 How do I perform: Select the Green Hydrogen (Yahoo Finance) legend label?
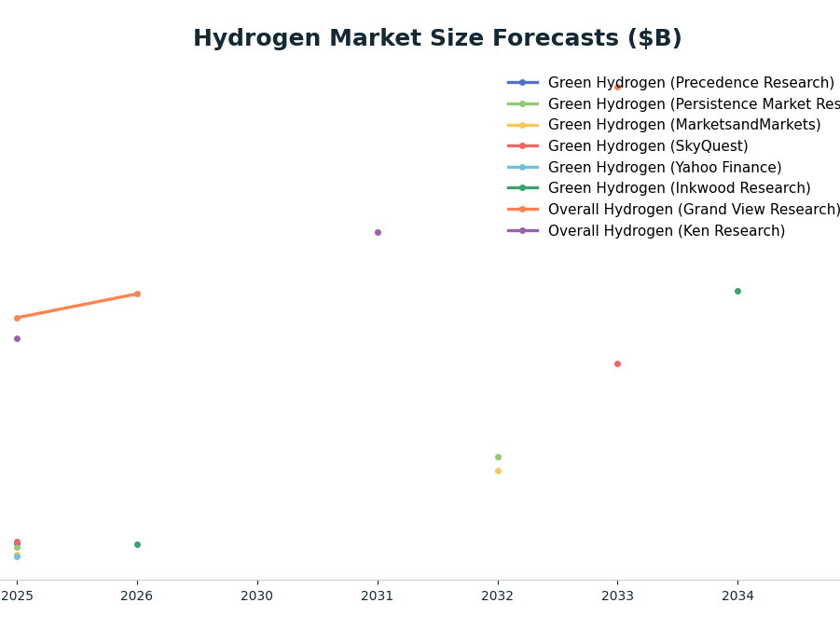665,167
